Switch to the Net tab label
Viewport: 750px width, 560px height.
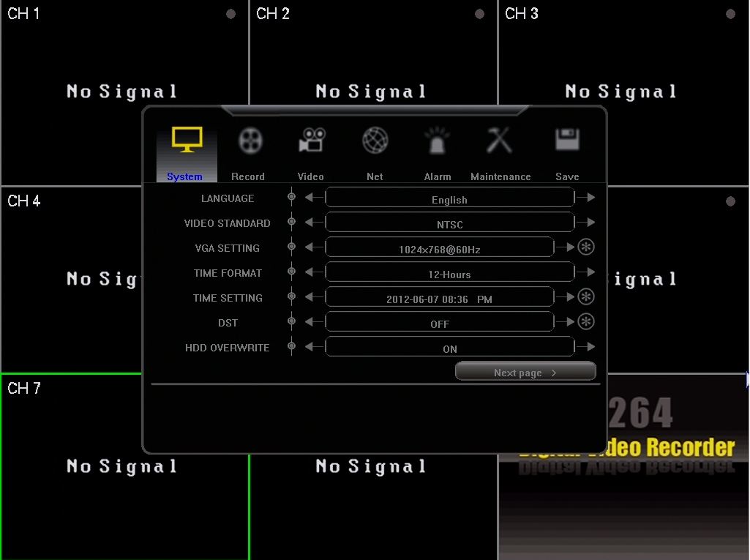(375, 176)
